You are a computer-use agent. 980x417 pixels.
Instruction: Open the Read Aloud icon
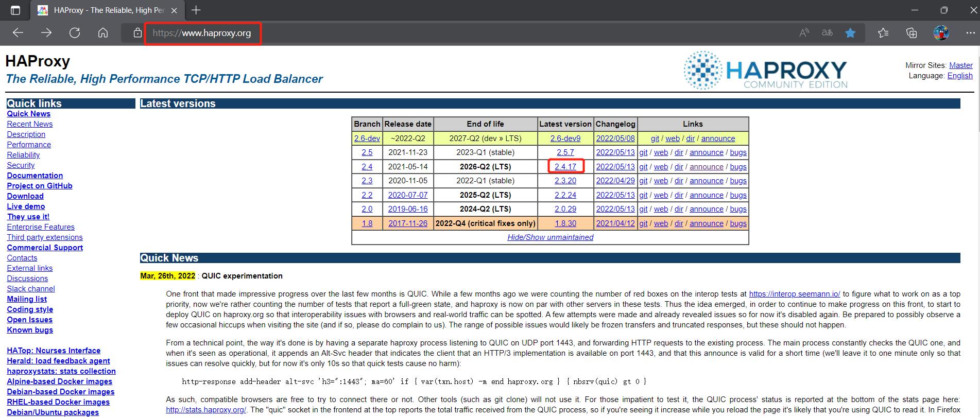tap(804, 33)
